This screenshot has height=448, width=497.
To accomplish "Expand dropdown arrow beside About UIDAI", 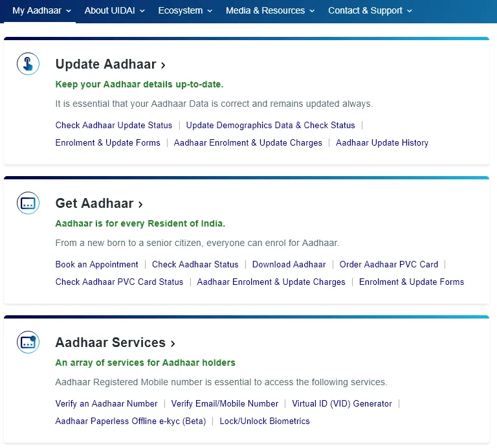I will [142, 11].
